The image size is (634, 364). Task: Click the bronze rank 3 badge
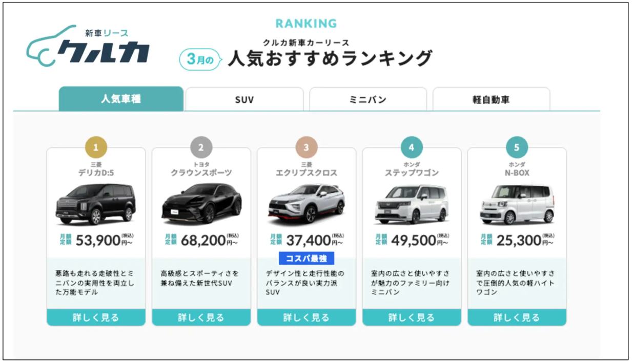(x=306, y=148)
